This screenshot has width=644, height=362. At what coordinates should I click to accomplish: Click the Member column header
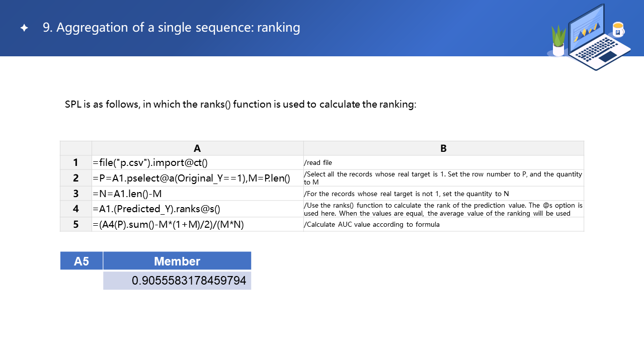coord(177,261)
